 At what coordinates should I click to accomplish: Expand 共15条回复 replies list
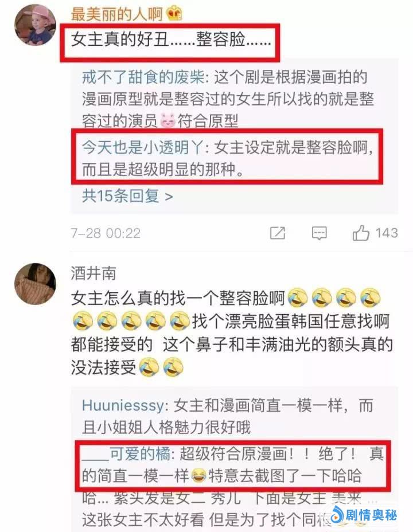click(x=127, y=195)
